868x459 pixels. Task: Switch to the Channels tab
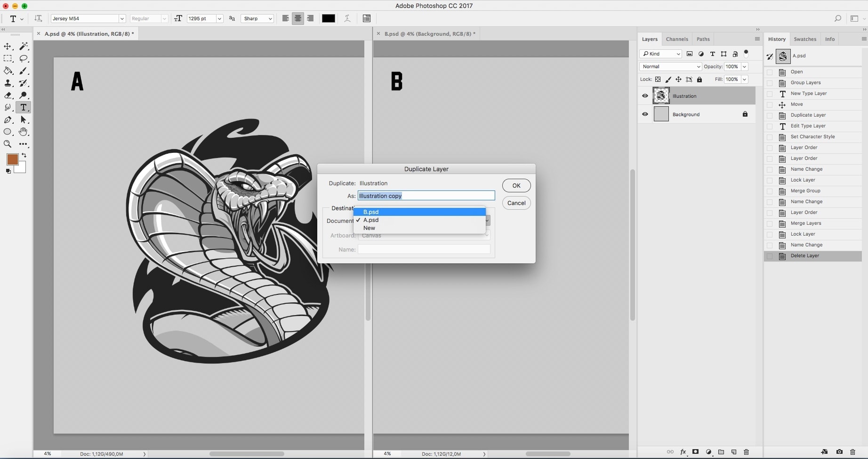pos(677,39)
